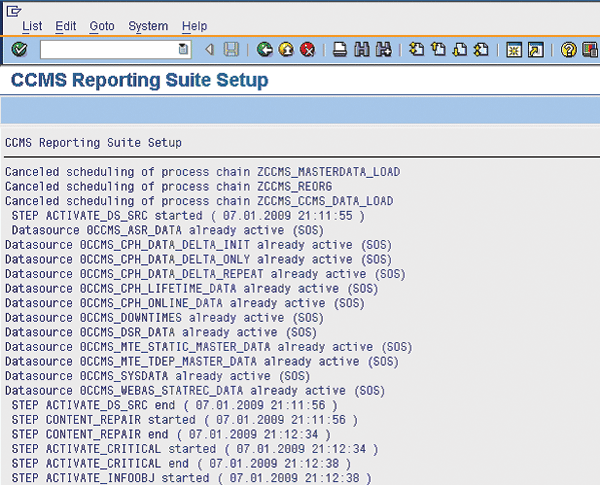Click the red Cancel icon
600x485 pixels.
tap(307, 49)
